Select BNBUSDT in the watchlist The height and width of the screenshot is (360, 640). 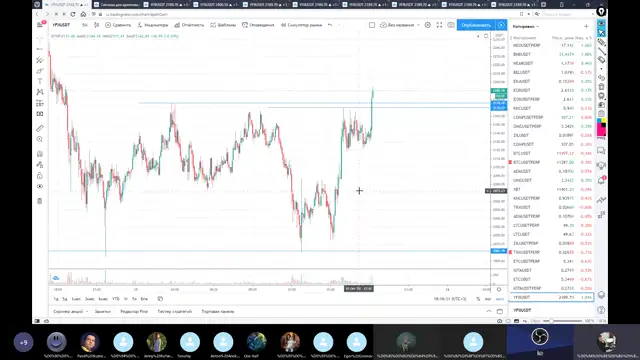coord(551,54)
